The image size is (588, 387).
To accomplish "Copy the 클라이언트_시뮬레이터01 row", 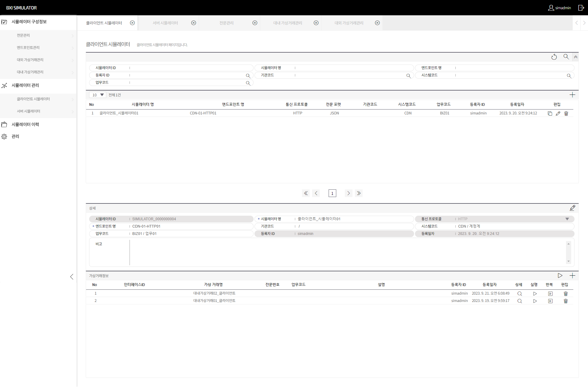I will [550, 113].
